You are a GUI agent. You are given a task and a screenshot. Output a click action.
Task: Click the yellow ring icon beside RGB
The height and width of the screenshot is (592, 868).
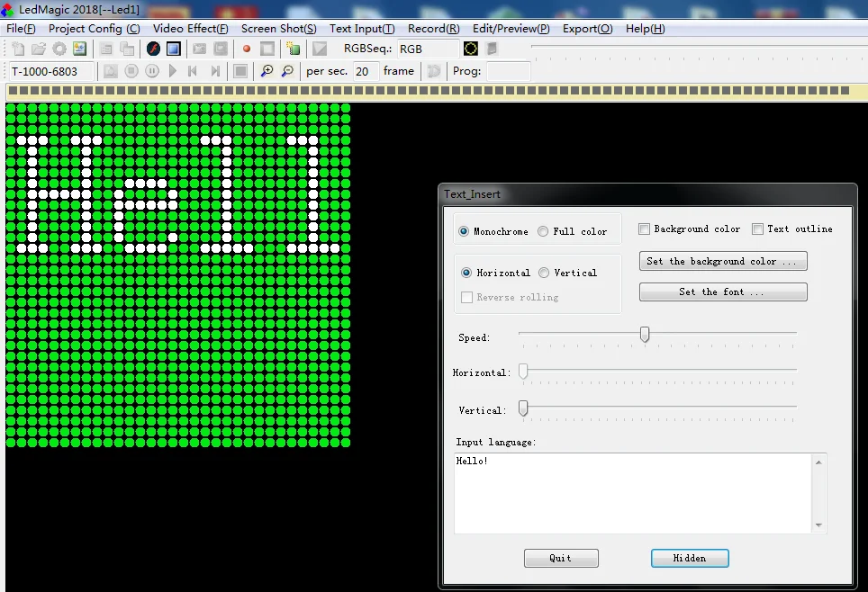pyautogui.click(x=471, y=49)
